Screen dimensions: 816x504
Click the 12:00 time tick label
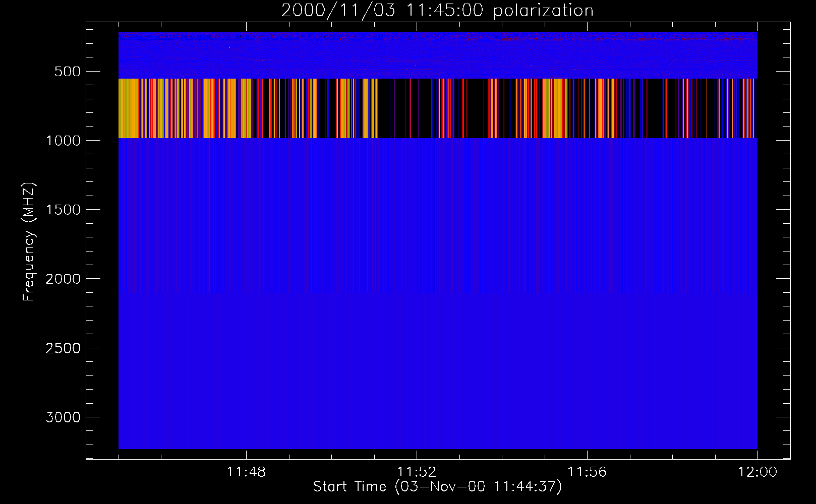pyautogui.click(x=757, y=472)
